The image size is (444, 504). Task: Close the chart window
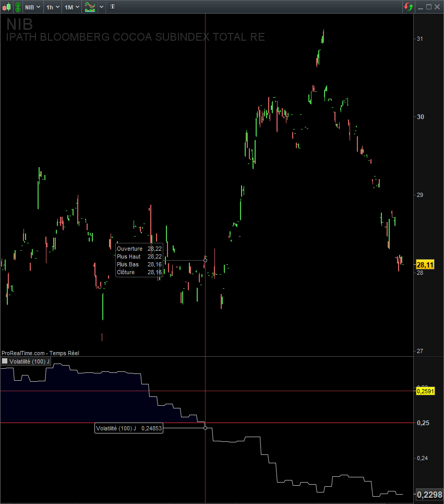437,7
